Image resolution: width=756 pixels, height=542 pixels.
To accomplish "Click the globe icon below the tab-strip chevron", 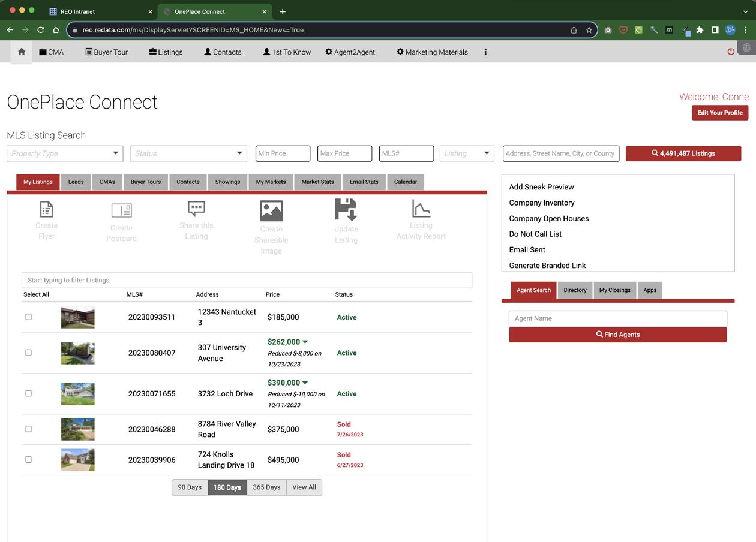I will tap(747, 48).
